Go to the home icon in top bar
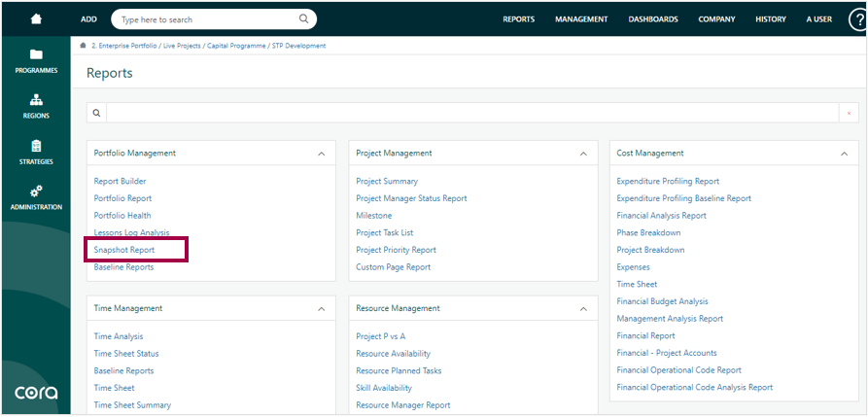 36,18
